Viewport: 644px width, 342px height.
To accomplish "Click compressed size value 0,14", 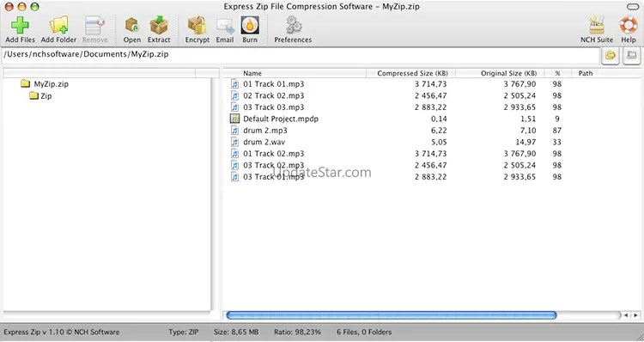I will coord(439,119).
